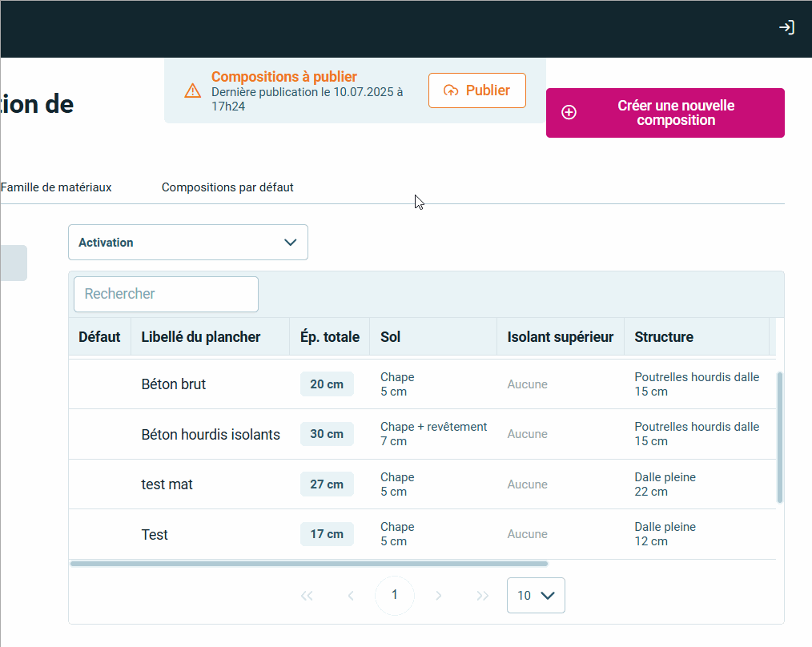
Task: Open the rows-per-page dropdown showing 10
Action: click(x=536, y=596)
